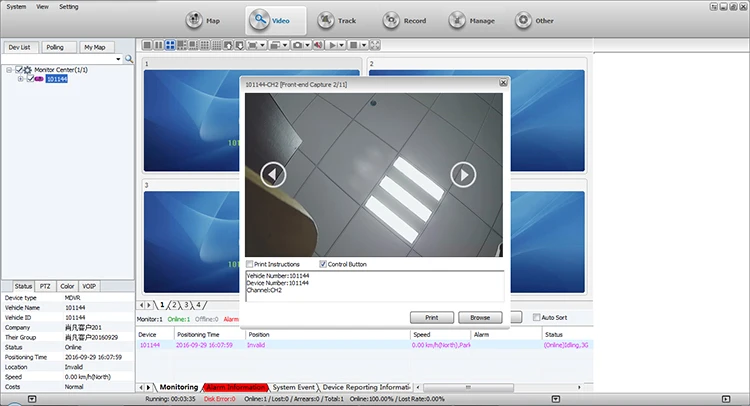Viewport: 750px width, 406px height.
Task: Click the Browse button
Action: pyautogui.click(x=480, y=317)
